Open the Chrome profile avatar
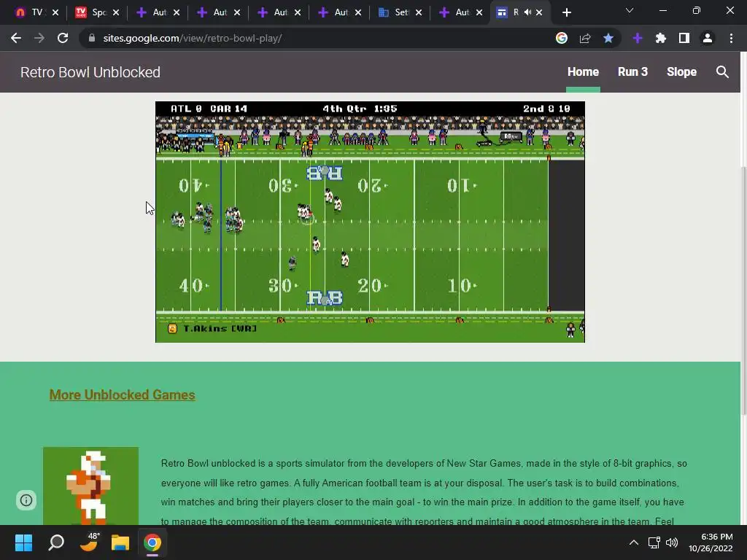 [x=708, y=38]
